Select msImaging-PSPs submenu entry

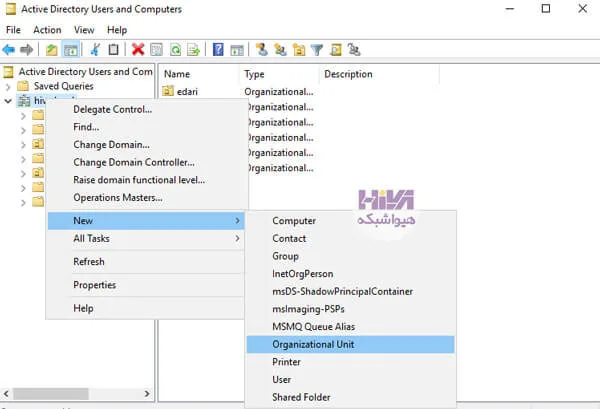point(351,309)
